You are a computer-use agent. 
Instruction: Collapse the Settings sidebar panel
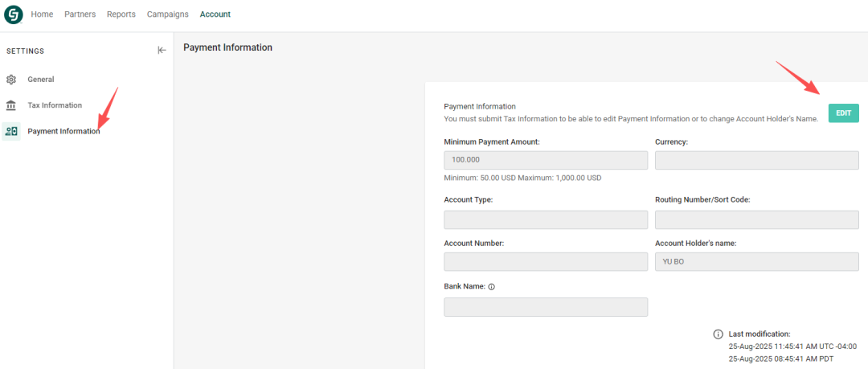click(x=162, y=51)
